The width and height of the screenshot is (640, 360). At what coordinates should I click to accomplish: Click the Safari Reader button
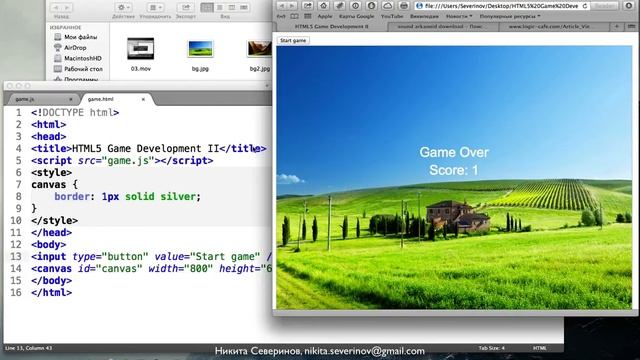pos(604,6)
